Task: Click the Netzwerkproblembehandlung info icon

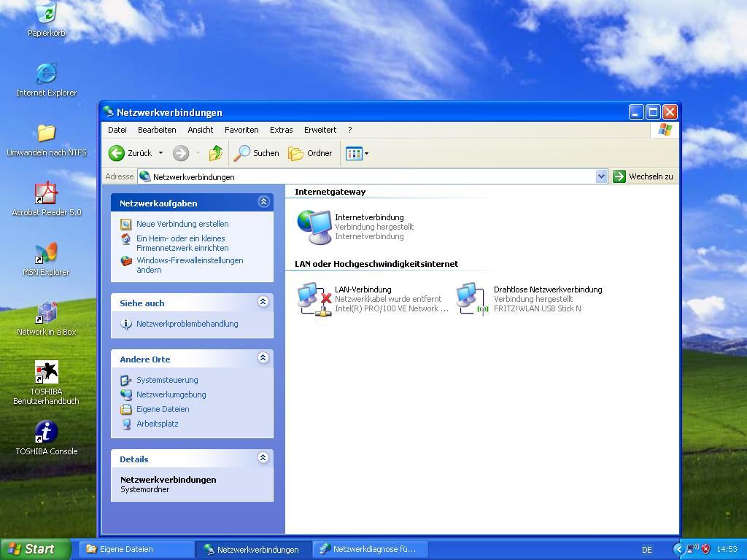Action: click(x=125, y=324)
